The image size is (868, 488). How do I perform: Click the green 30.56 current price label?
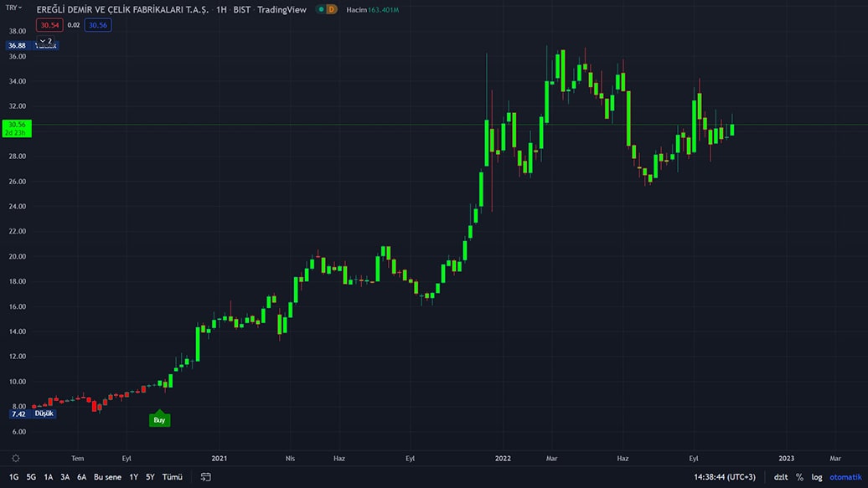click(17, 128)
